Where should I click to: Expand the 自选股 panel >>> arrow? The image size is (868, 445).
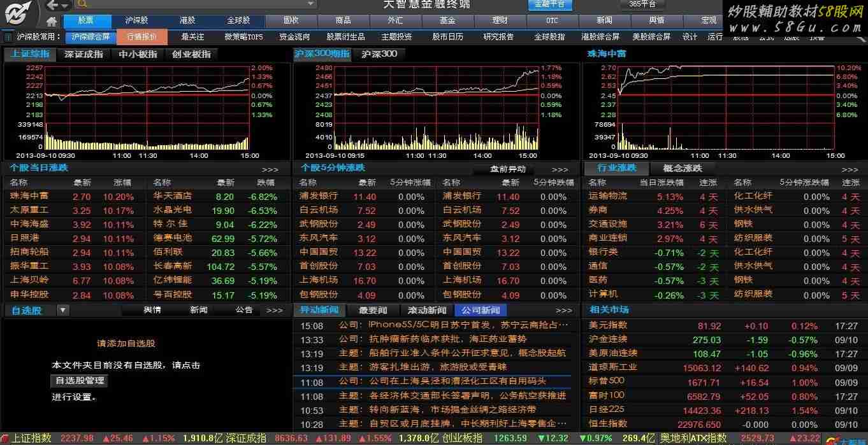(x=275, y=310)
